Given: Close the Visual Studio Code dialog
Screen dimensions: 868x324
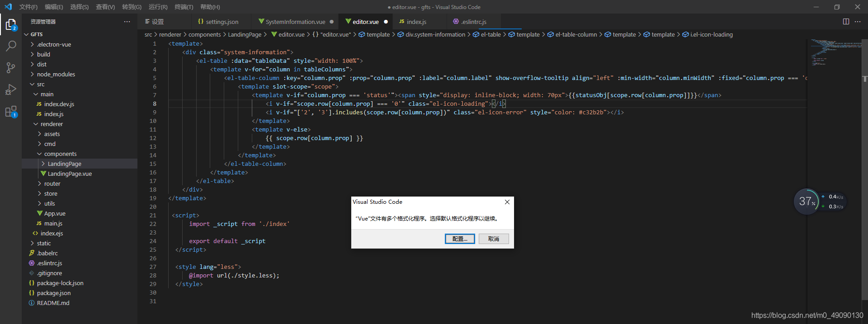Looking at the screenshot, I should point(507,202).
